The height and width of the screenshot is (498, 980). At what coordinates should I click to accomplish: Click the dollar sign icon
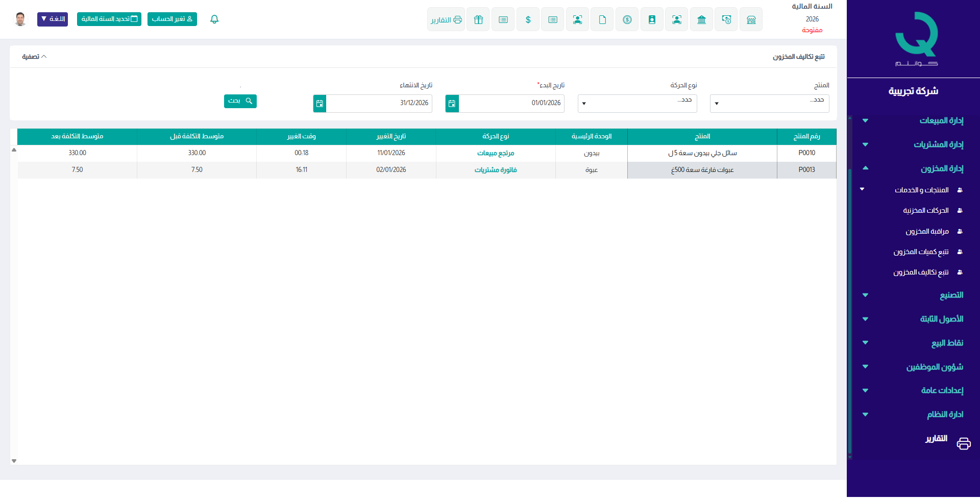click(x=528, y=20)
